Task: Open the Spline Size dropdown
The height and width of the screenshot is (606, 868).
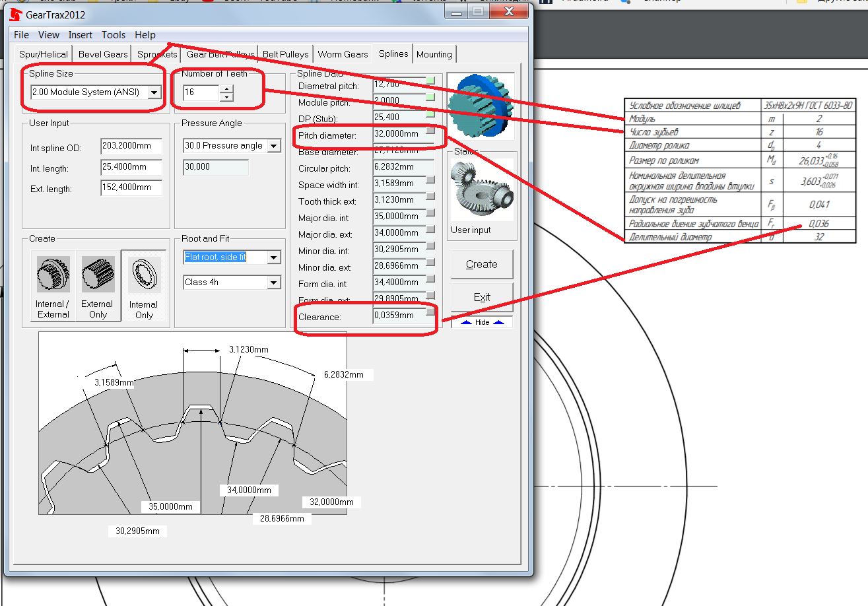Action: [x=154, y=92]
